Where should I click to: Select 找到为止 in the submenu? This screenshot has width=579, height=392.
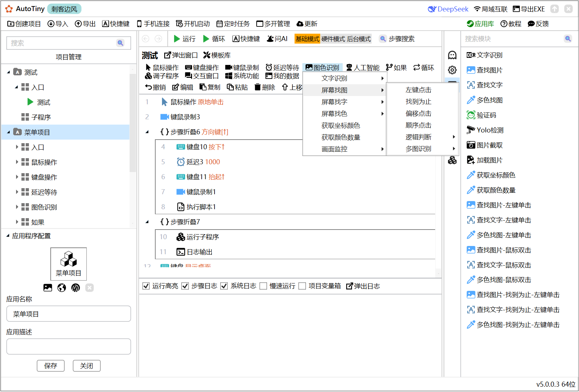click(x=422, y=102)
